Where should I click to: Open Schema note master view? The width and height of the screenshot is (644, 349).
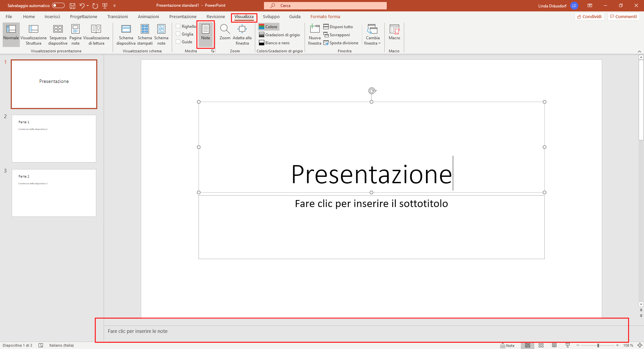(x=161, y=34)
